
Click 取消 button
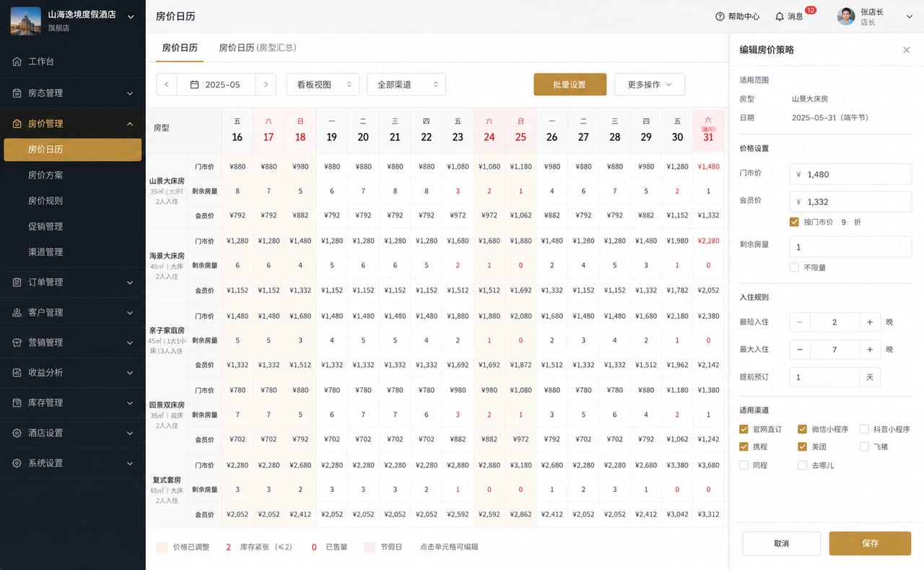781,543
